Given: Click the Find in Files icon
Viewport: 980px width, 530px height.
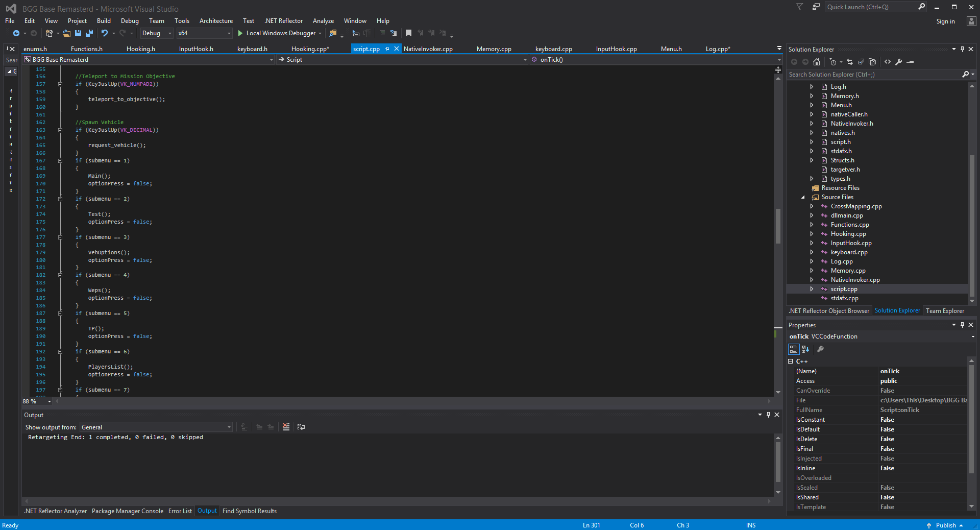Looking at the screenshot, I should pos(333,33).
